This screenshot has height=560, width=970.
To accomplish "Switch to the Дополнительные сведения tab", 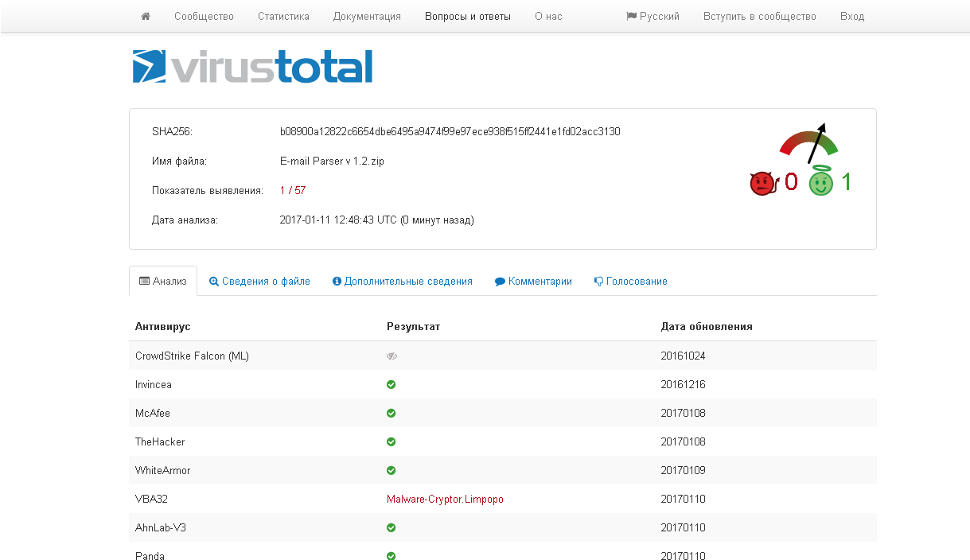I will click(403, 282).
